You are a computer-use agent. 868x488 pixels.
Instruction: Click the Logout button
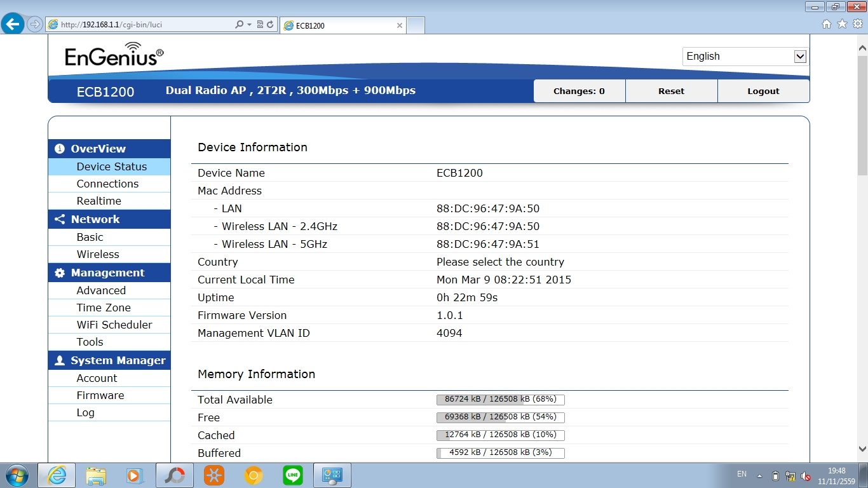[x=763, y=91]
